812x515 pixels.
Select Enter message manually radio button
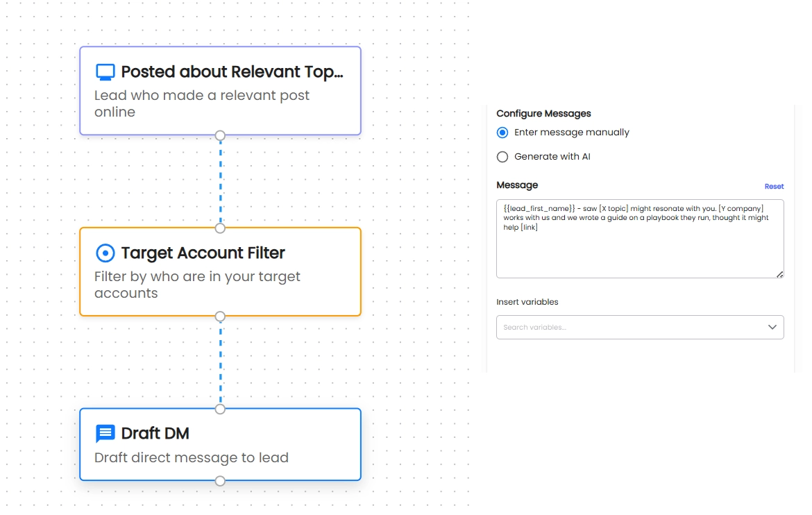(x=502, y=133)
